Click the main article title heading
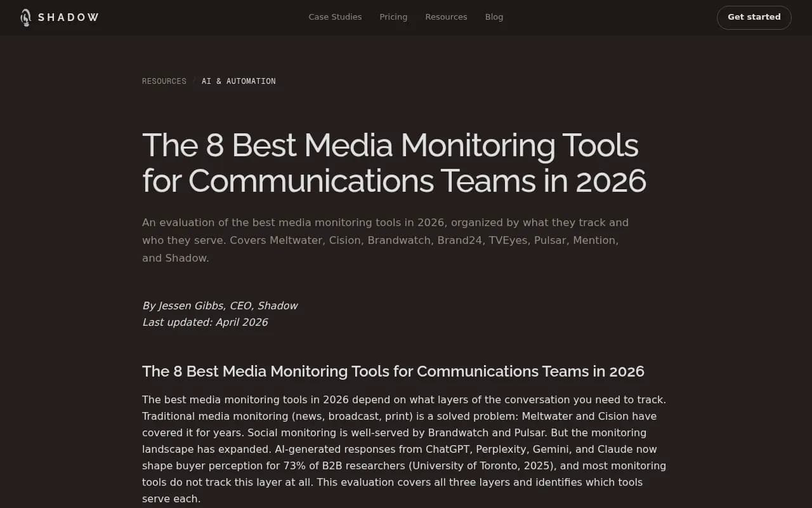Image resolution: width=812 pixels, height=508 pixels. tap(394, 163)
